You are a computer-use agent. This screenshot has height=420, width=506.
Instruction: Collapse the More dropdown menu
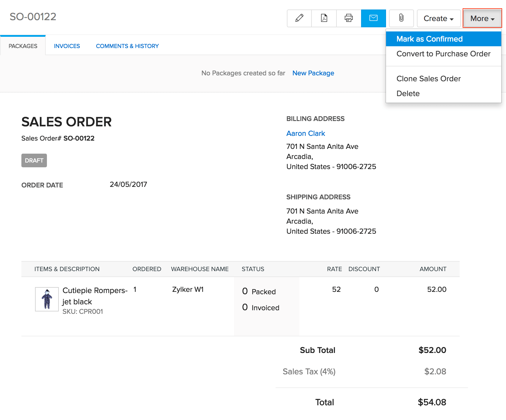coord(482,18)
